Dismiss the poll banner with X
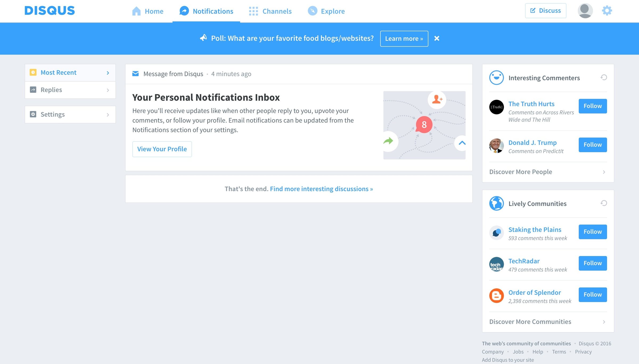639x364 pixels. pyautogui.click(x=437, y=38)
